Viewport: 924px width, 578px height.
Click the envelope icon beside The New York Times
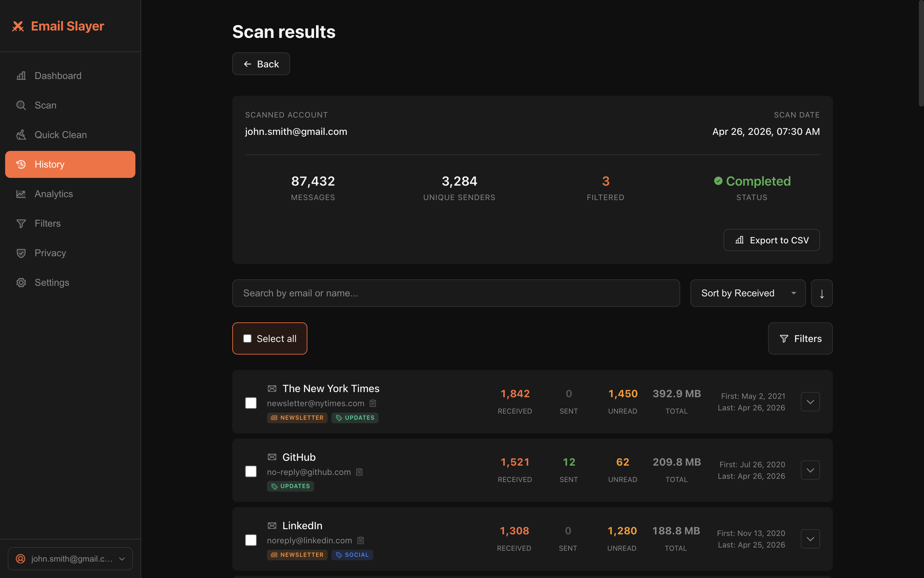272,389
